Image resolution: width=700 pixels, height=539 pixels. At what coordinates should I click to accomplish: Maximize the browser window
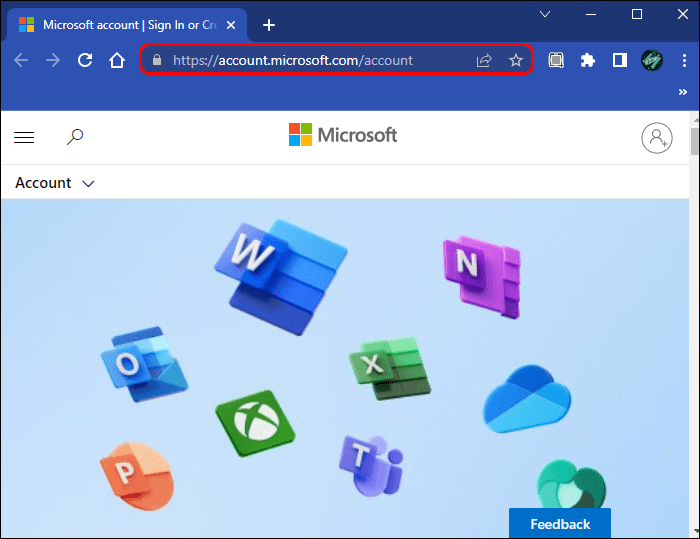coord(637,14)
